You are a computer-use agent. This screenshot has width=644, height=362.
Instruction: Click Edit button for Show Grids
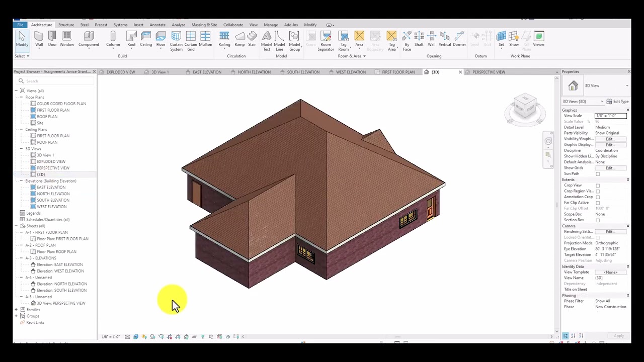pos(610,168)
